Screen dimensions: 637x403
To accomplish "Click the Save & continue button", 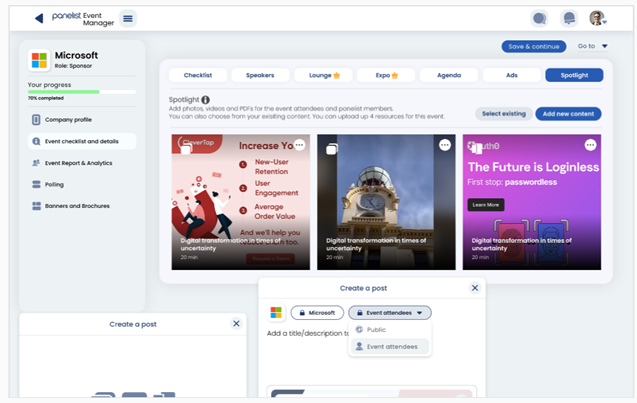I will click(533, 46).
